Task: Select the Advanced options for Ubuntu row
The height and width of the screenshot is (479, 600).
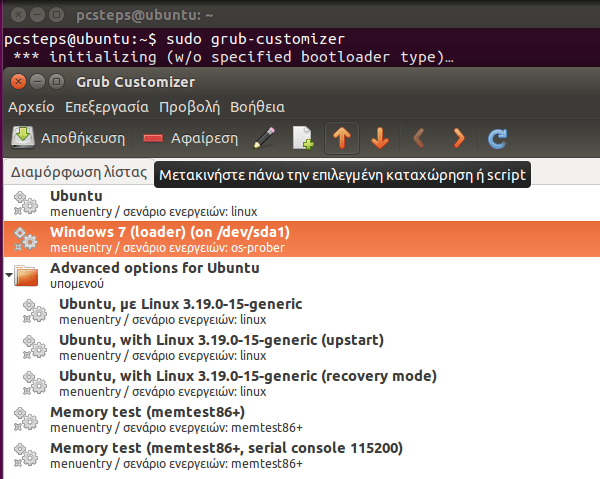Action: [x=302, y=275]
